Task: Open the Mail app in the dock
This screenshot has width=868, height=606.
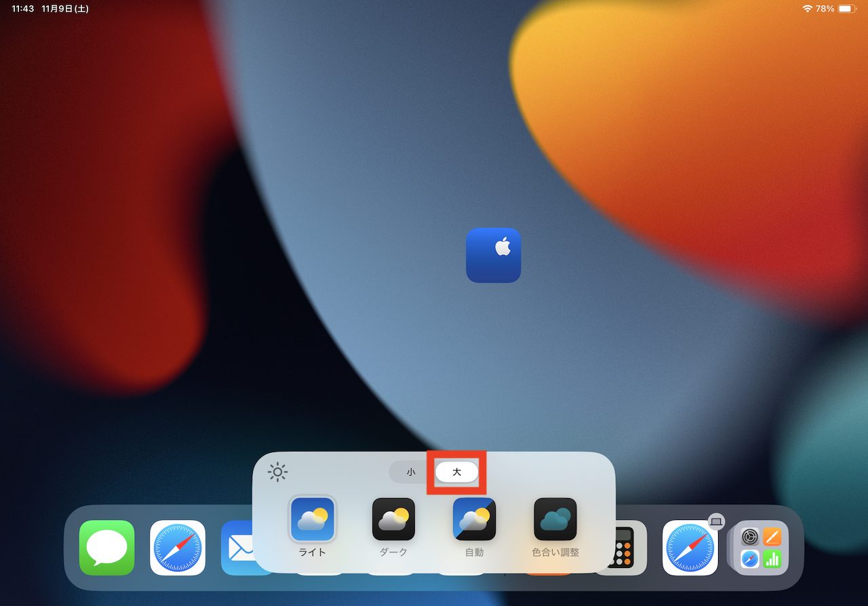Action: (237, 548)
